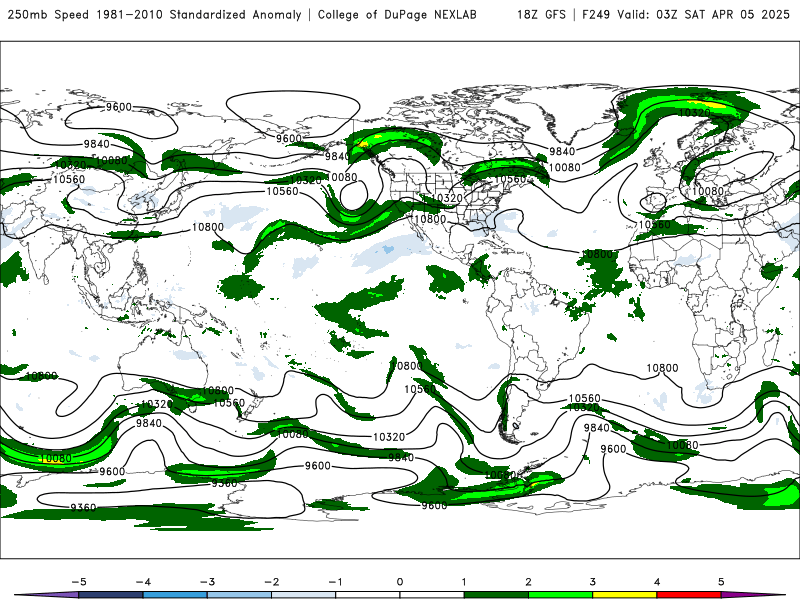Viewport: 800px width, 600px height.
Task: Select the blue colorbar segment between -4 and -3
Action: tap(175, 595)
